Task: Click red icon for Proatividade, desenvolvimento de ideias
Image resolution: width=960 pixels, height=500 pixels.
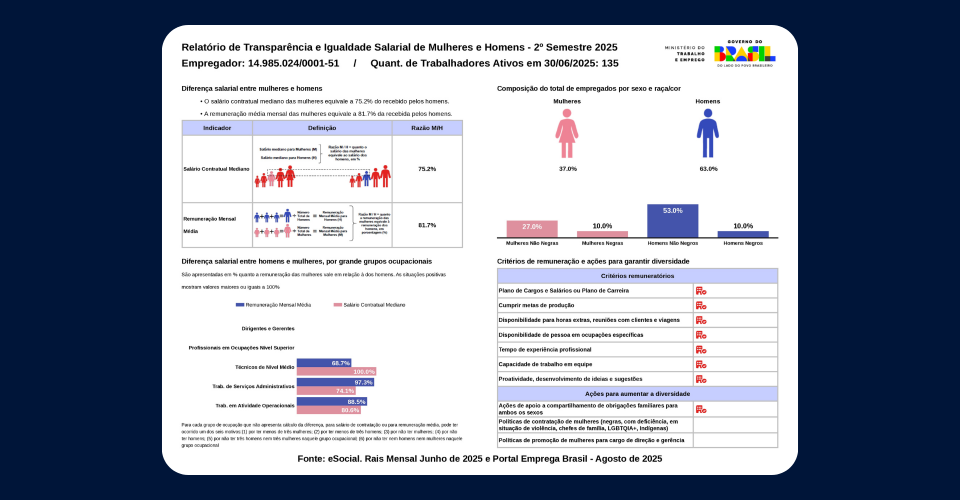Action: coord(701,379)
